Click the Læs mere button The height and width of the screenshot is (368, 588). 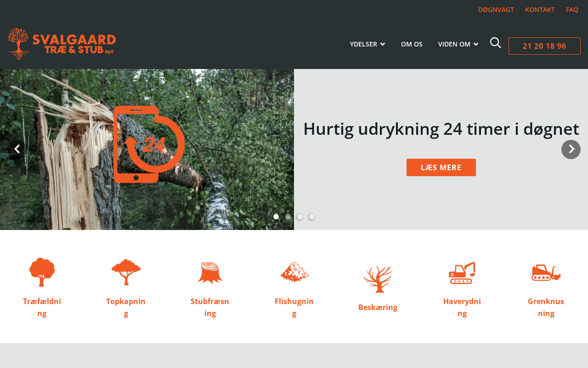[441, 167]
